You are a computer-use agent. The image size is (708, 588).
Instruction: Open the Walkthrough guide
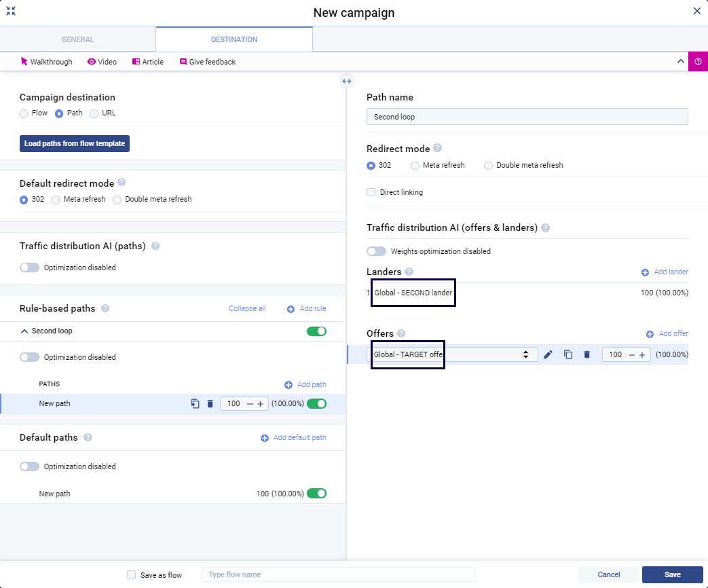coord(46,62)
